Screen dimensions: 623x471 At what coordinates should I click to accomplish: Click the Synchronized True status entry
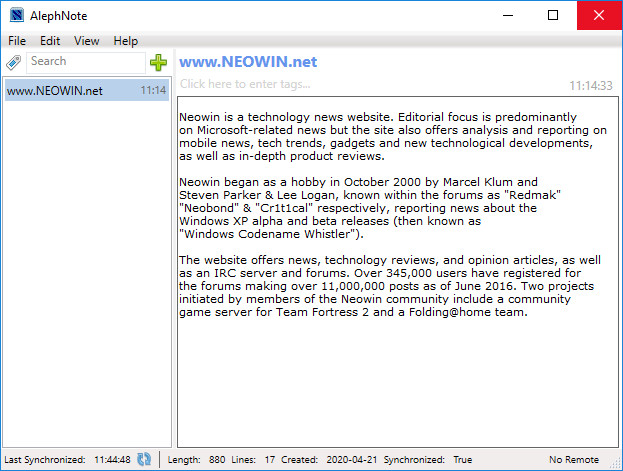pos(428,459)
